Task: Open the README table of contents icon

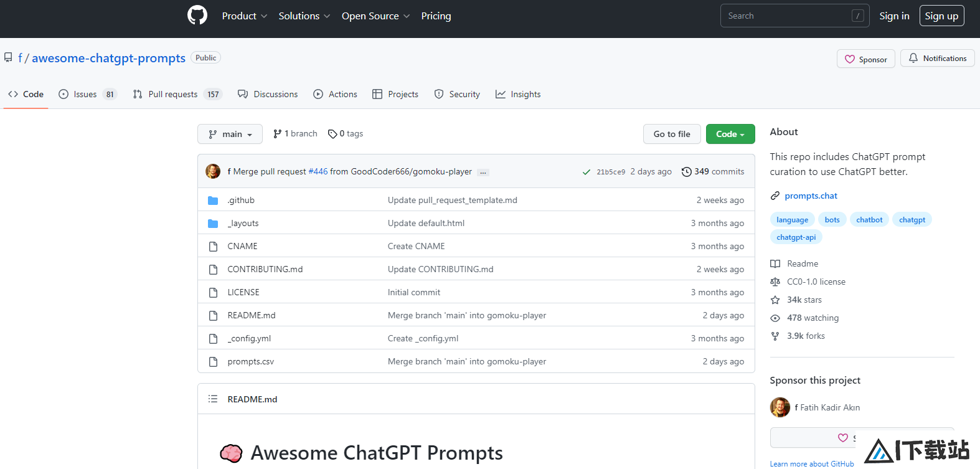Action: pyautogui.click(x=213, y=399)
